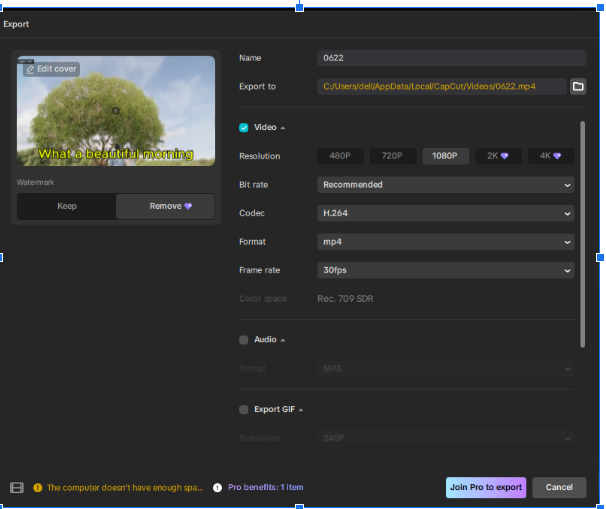
Task: Click the browse folder icon beside export path
Action: (578, 87)
